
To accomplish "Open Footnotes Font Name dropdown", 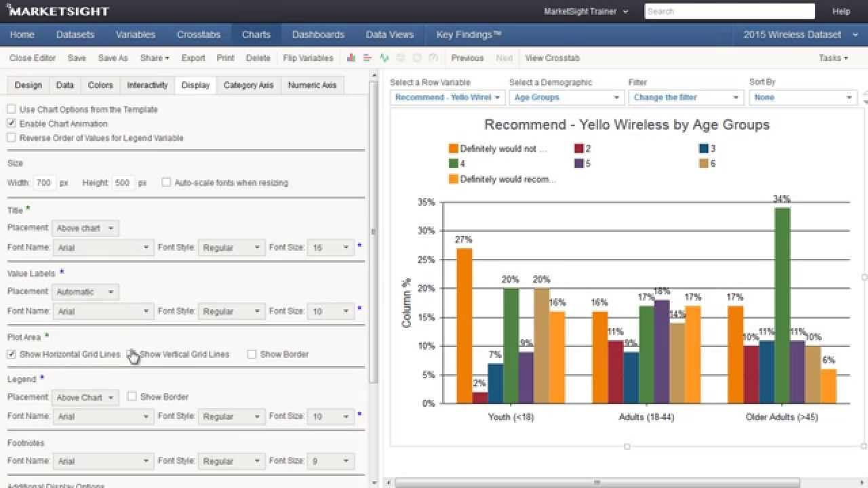I will pyautogui.click(x=103, y=461).
